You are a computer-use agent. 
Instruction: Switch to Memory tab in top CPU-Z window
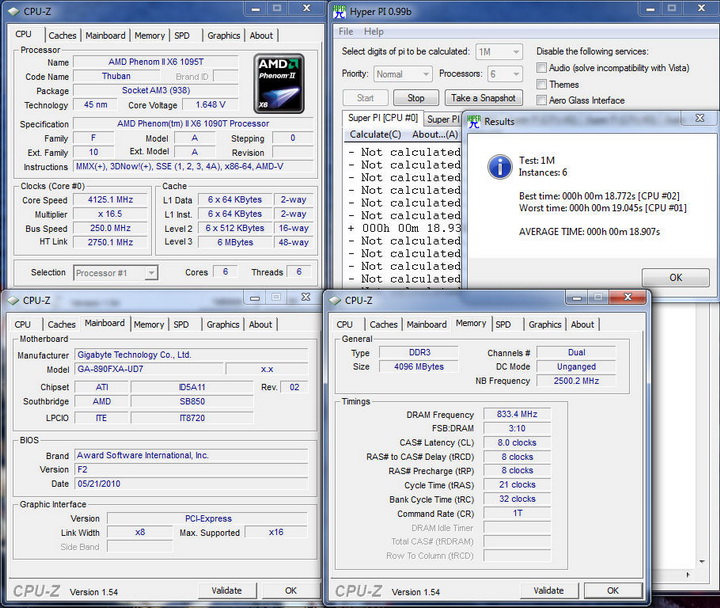pyautogui.click(x=150, y=35)
